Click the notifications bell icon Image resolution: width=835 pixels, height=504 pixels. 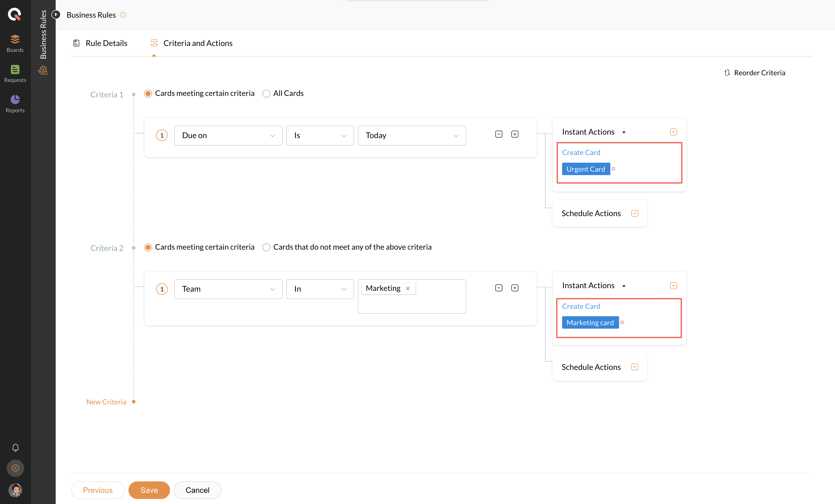tap(15, 448)
